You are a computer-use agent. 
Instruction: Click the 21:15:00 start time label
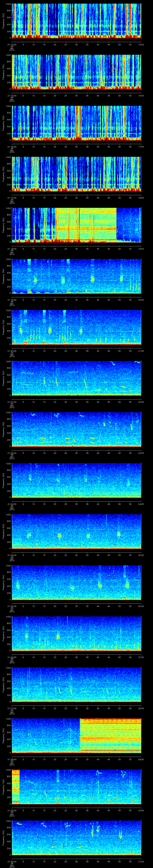[12, 96]
